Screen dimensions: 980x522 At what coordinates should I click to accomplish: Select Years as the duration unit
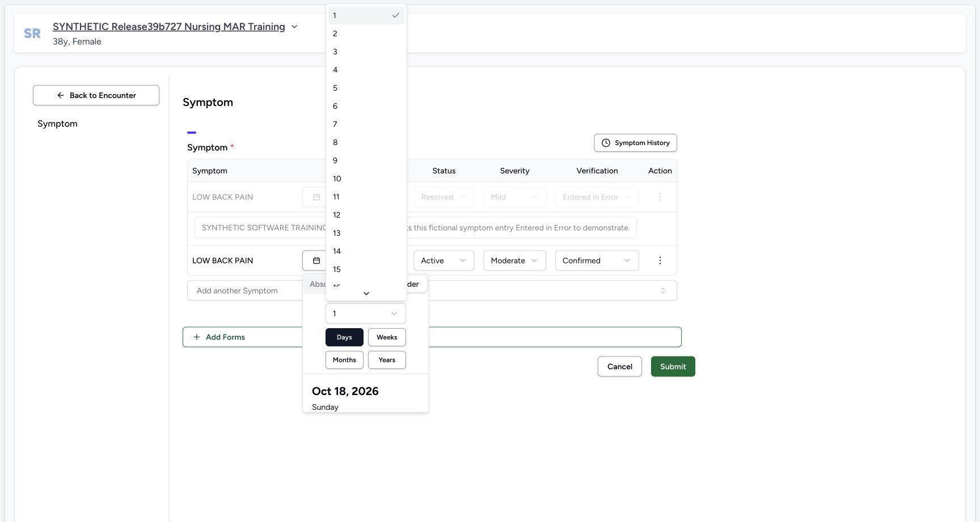click(x=387, y=360)
